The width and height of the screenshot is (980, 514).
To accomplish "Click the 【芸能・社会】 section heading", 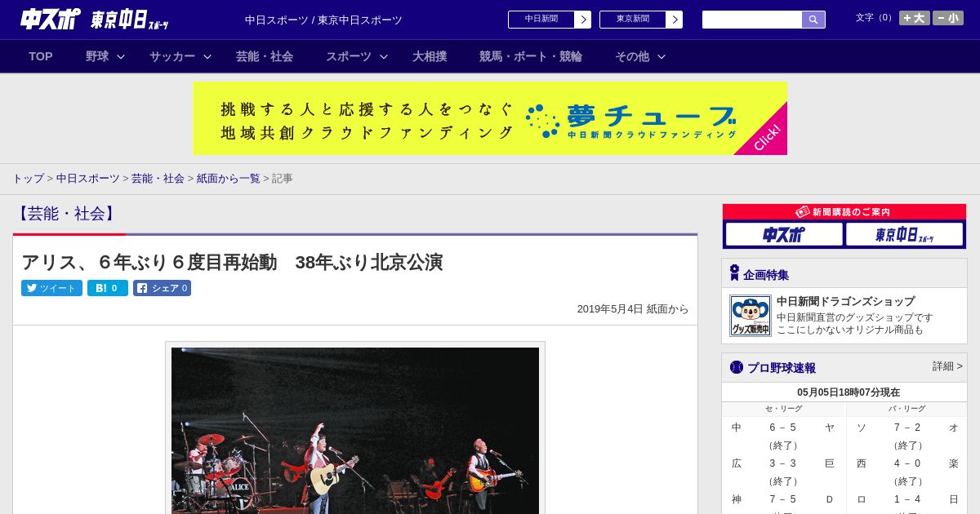I will pyautogui.click(x=67, y=214).
